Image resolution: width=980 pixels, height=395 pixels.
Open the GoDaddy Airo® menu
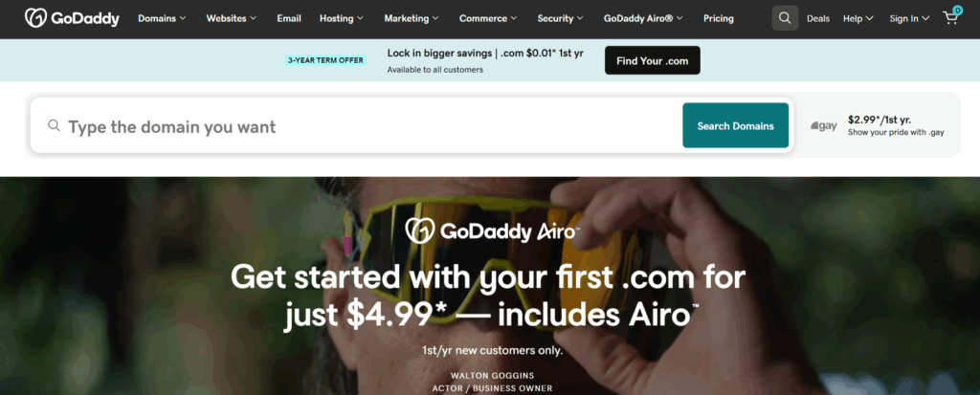pyautogui.click(x=643, y=18)
